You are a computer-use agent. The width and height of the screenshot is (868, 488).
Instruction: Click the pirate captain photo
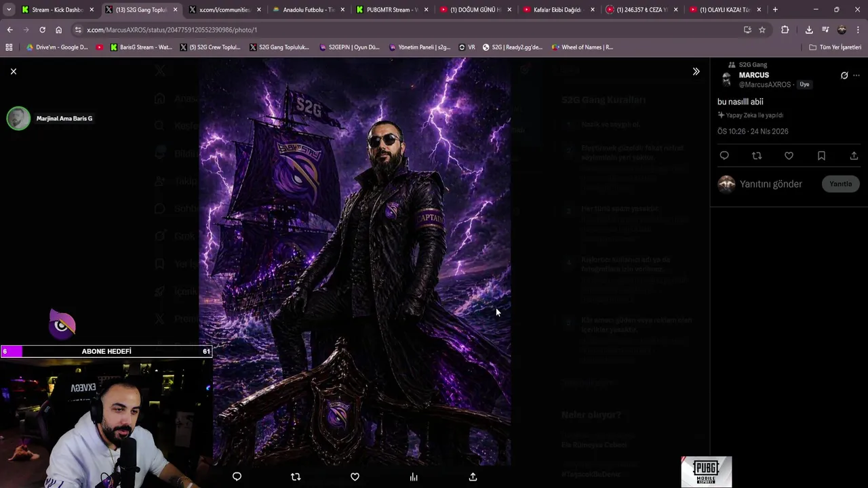(x=355, y=262)
